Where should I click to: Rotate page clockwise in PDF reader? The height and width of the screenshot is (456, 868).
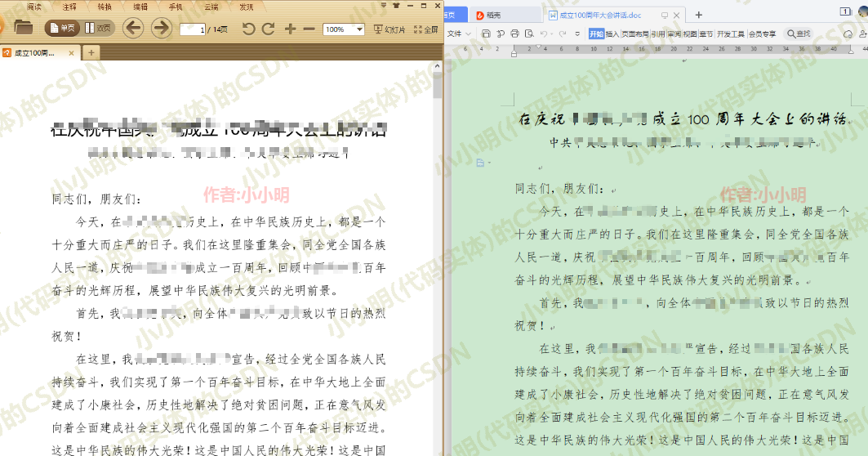tap(269, 29)
